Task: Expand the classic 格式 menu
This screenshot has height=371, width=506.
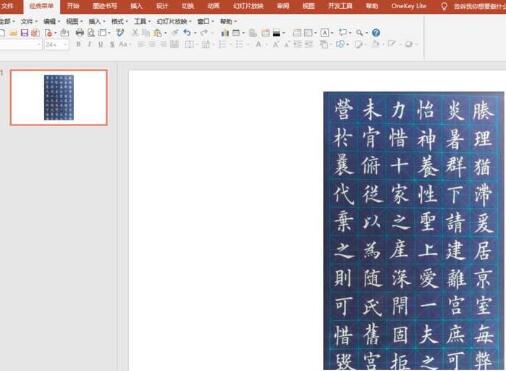Action: coord(119,22)
